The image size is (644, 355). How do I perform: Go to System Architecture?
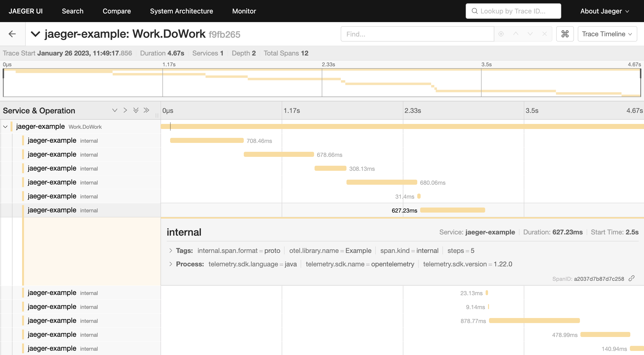[181, 11]
